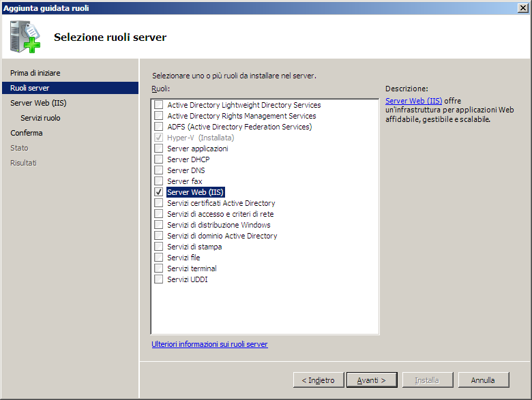Viewport: 532px width, 400px height.
Task: Cancel the wizard with Annulla
Action: tap(483, 380)
